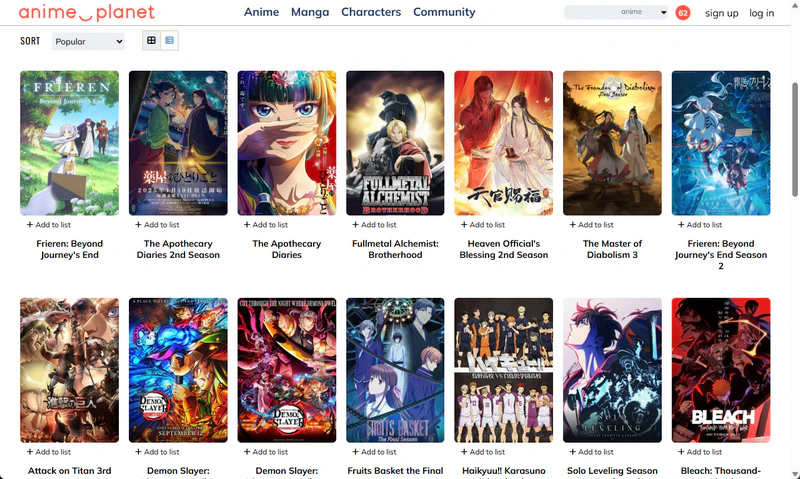The width and height of the screenshot is (800, 479).
Task: Open Frieren: Beyond Journey's End poster
Action: (69, 143)
